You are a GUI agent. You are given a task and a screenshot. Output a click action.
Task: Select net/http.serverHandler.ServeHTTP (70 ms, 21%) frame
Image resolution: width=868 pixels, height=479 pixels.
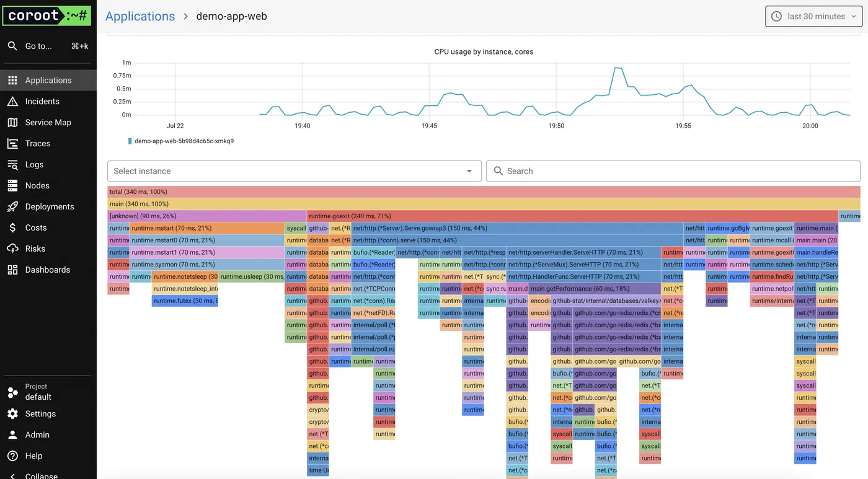[583, 252]
